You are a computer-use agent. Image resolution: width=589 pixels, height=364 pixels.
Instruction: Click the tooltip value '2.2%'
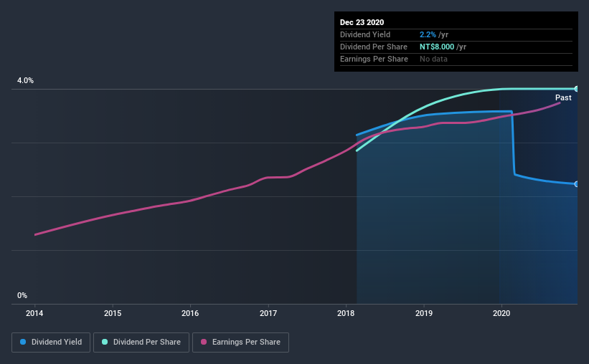coord(428,34)
